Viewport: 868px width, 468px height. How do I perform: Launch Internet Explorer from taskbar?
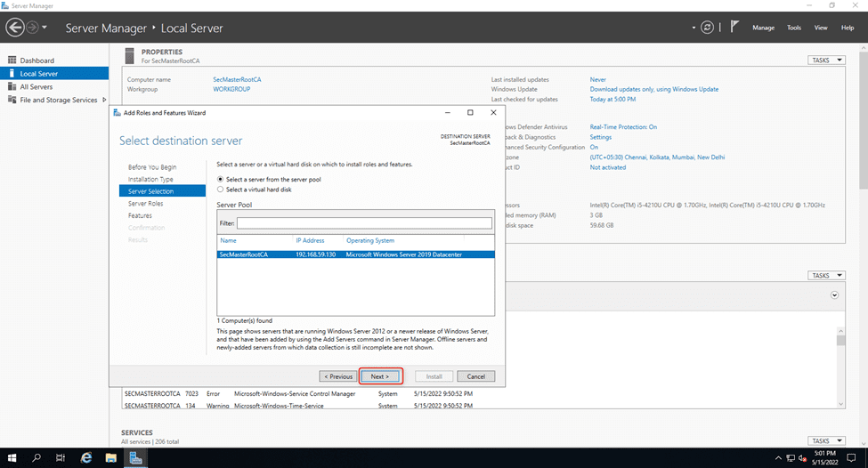coord(86,457)
